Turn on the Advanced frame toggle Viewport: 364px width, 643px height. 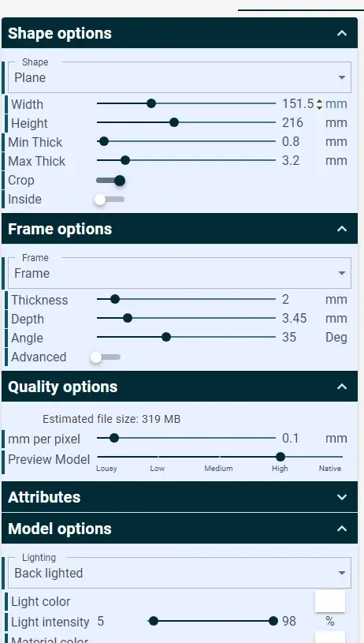point(106,357)
